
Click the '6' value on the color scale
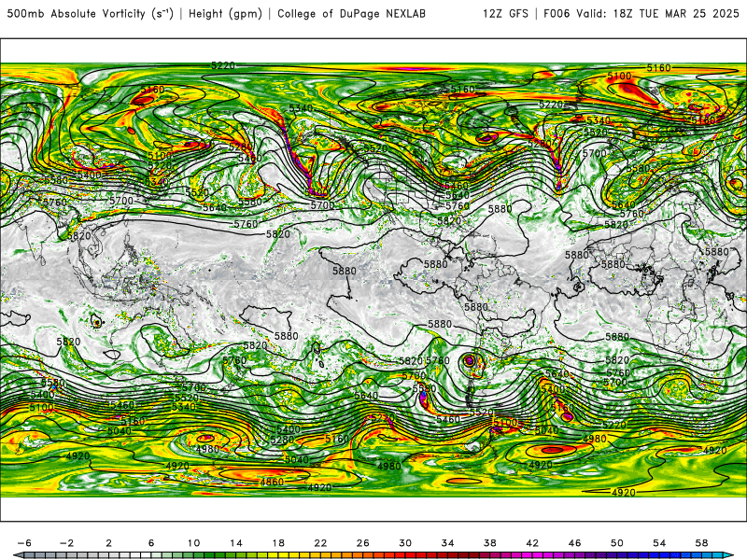151,543
